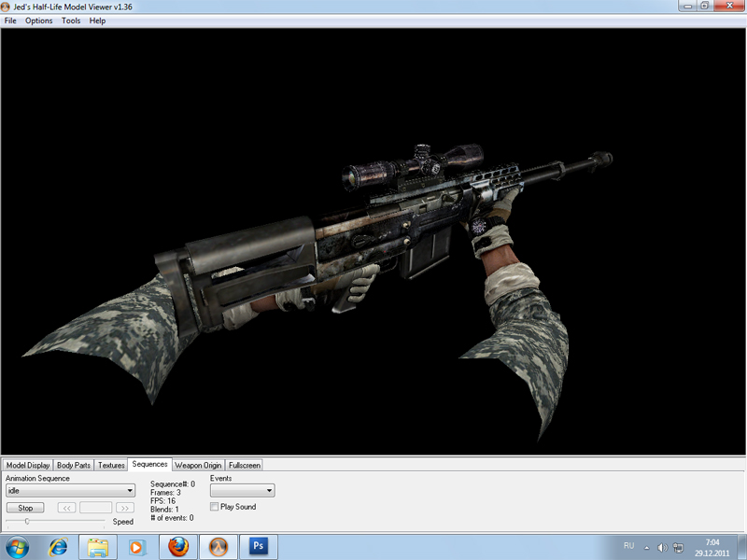Click the RU language indicator
The width and height of the screenshot is (747, 560).
628,546
